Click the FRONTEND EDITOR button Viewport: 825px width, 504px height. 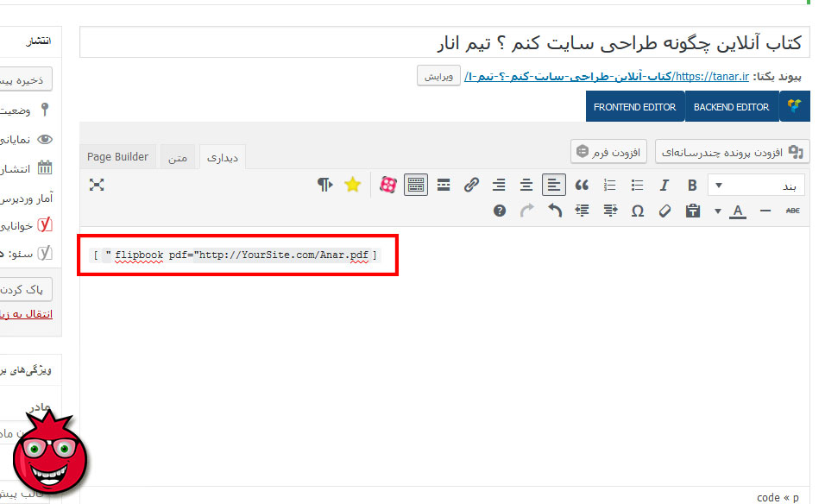(x=634, y=107)
